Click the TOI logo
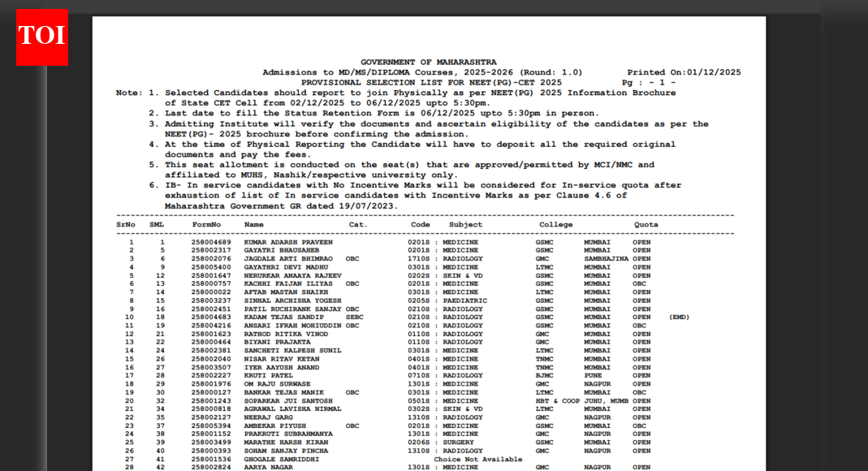 point(41,37)
